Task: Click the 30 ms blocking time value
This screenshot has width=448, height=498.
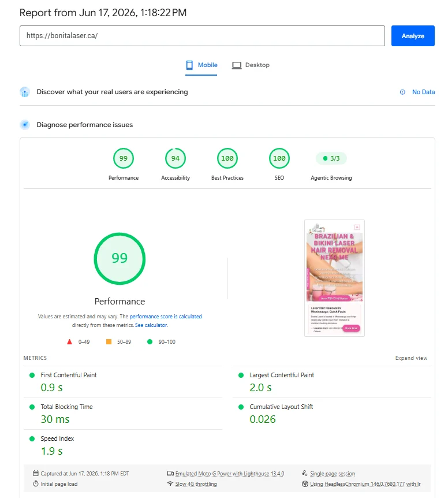Action: 55,419
